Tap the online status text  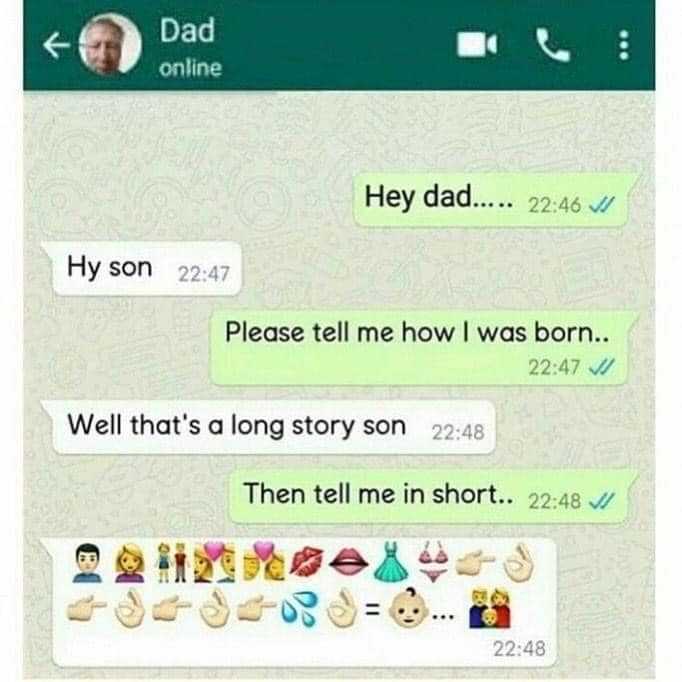[x=191, y=68]
